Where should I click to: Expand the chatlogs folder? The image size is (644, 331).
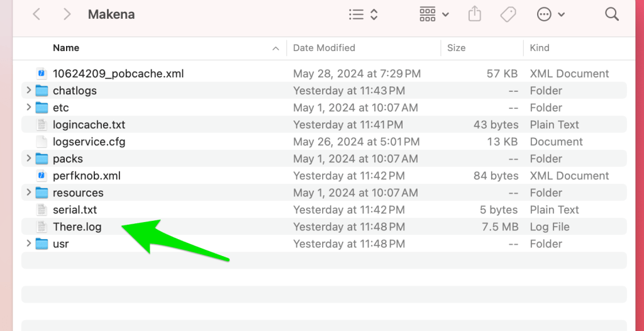(x=28, y=91)
